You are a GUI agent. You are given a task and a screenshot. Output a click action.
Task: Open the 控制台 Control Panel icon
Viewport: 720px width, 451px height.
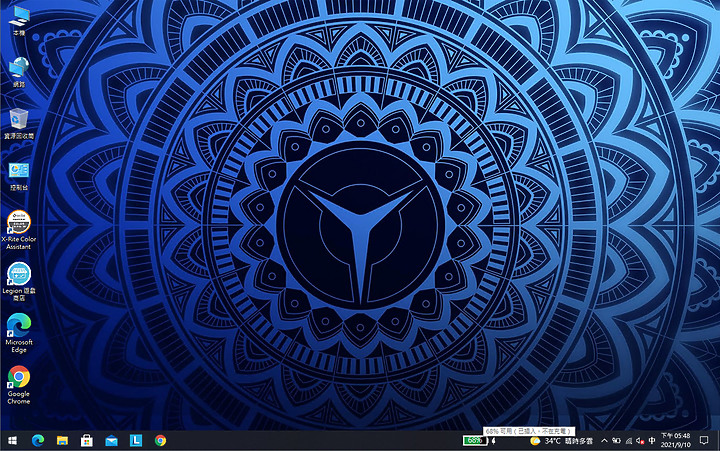[19, 176]
